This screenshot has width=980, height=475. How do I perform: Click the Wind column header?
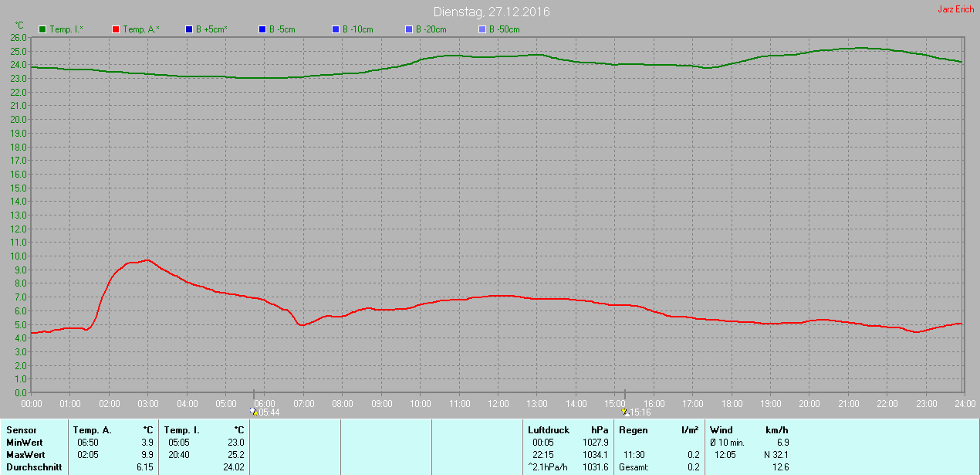(x=721, y=430)
